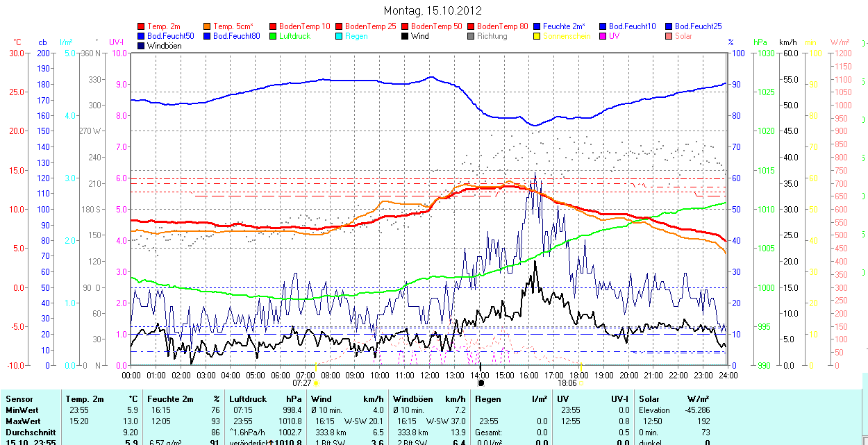This screenshot has width=868, height=445.
Task: Pick the yellow Sonnenschein color swatch
Action: pyautogui.click(x=537, y=36)
